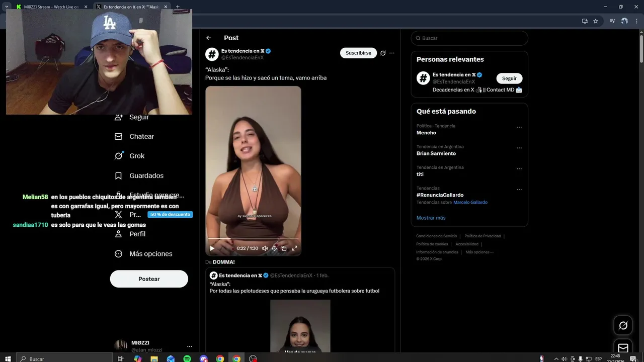644x362 pixels.
Task: Open Chatear in sidebar
Action: click(x=134, y=136)
